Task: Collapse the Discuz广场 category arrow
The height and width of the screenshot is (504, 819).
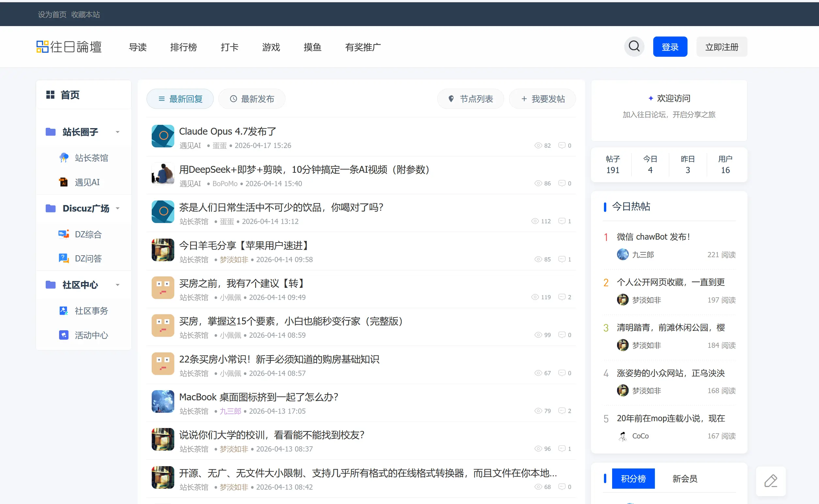Action: [x=117, y=208]
